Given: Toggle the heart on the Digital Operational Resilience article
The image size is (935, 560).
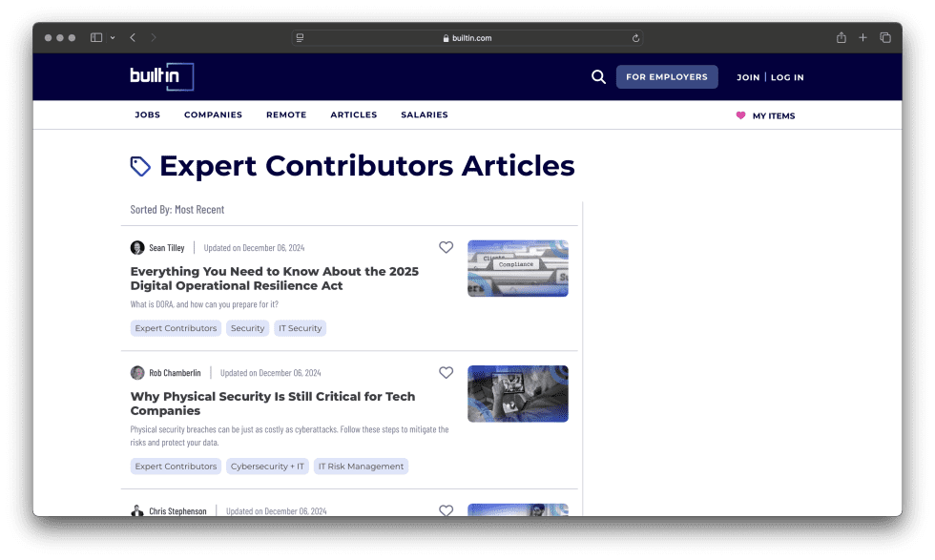Looking at the screenshot, I should coord(446,247).
